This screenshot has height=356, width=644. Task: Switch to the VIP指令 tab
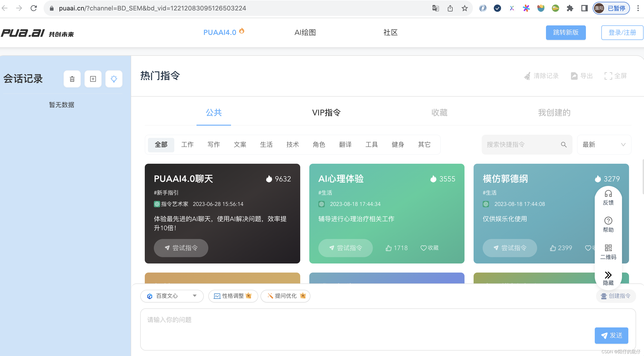click(x=326, y=113)
